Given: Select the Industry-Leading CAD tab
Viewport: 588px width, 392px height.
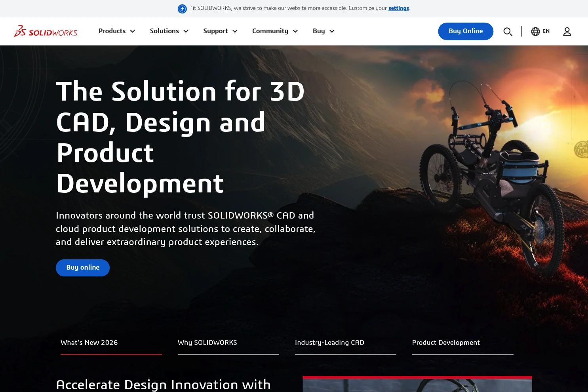Looking at the screenshot, I should coord(346,343).
